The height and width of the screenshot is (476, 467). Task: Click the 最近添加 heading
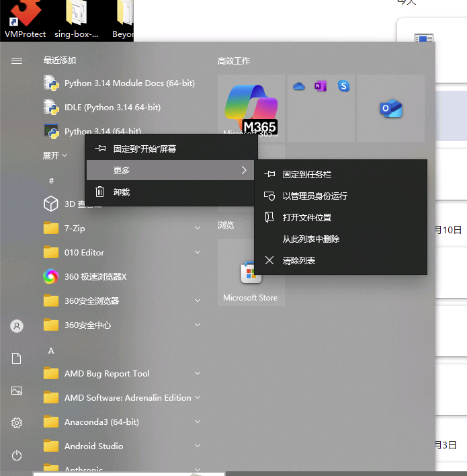(x=60, y=61)
